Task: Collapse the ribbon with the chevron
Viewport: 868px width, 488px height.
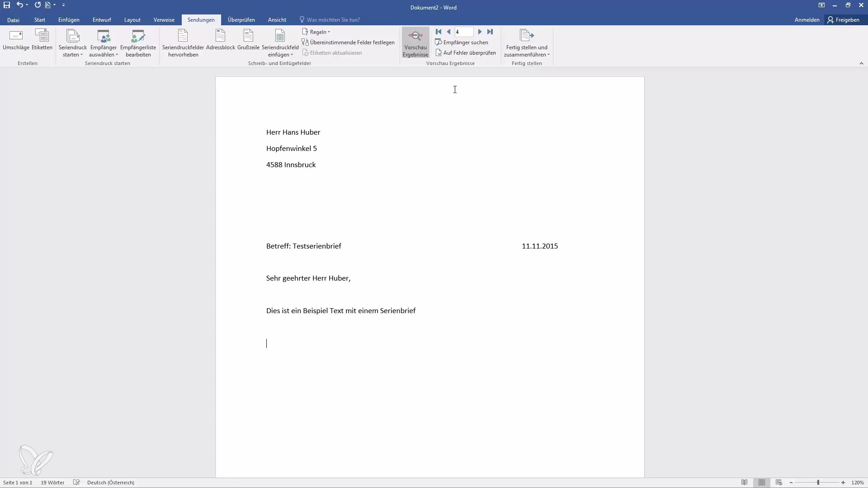Action: (861, 64)
